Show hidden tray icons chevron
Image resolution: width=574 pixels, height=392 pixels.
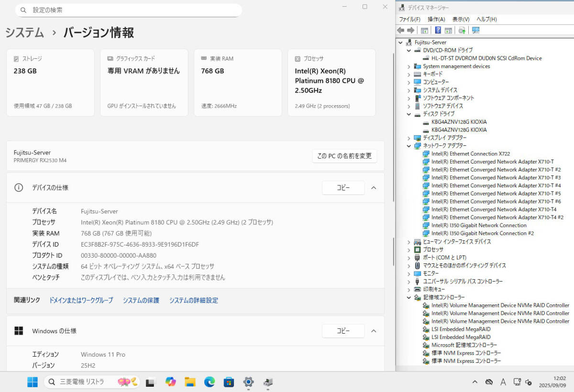click(x=475, y=382)
